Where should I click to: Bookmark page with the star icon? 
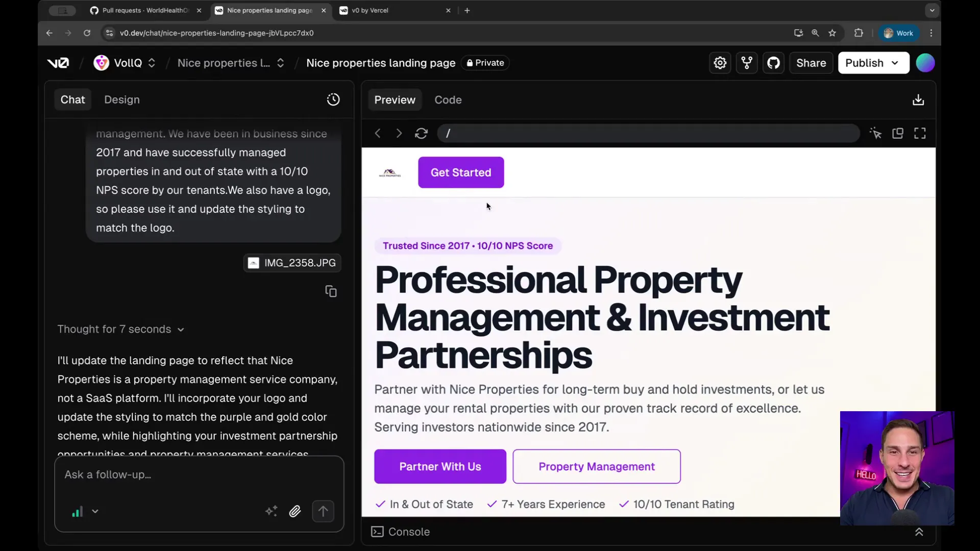coord(832,33)
